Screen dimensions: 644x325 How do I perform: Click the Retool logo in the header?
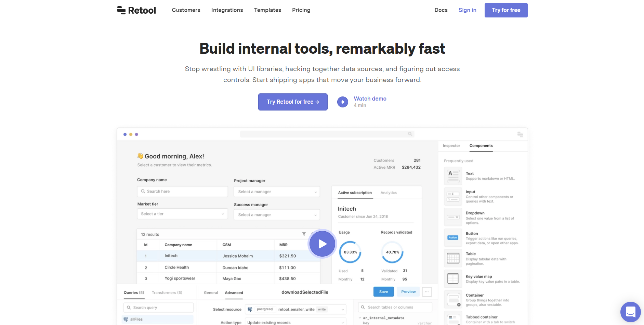tap(136, 10)
